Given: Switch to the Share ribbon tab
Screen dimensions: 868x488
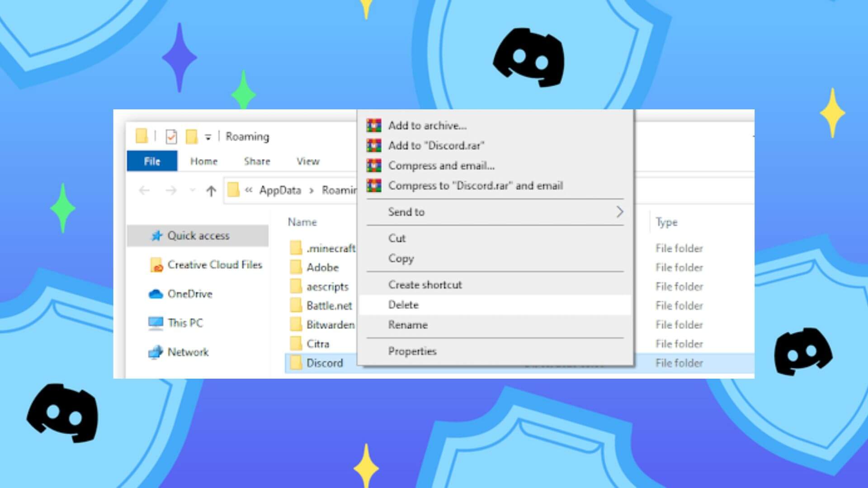Looking at the screenshot, I should coord(257,161).
